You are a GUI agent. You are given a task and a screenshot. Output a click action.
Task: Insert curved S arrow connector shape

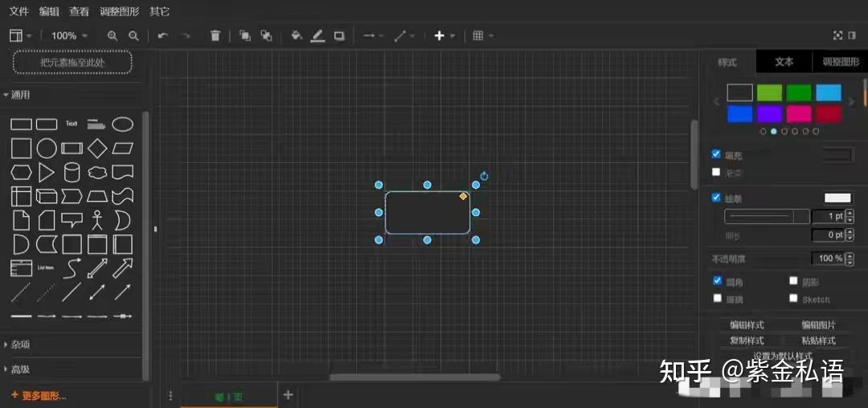tap(72, 268)
